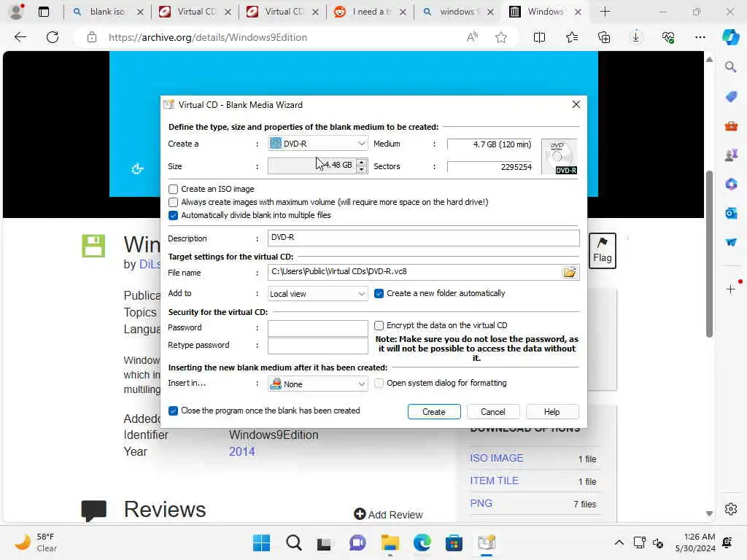The height and width of the screenshot is (560, 747).
Task: Open the Outlook sidebar icon
Action: tap(731, 213)
